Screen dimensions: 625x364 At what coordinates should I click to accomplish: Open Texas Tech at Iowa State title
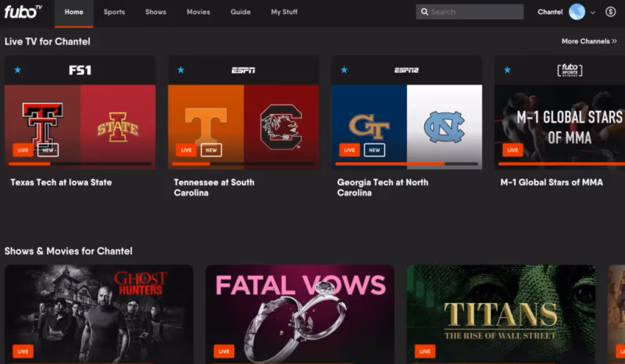[61, 182]
